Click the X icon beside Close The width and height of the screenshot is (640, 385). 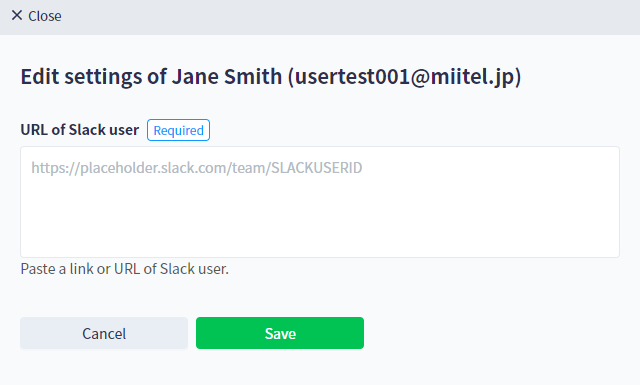[x=17, y=16]
